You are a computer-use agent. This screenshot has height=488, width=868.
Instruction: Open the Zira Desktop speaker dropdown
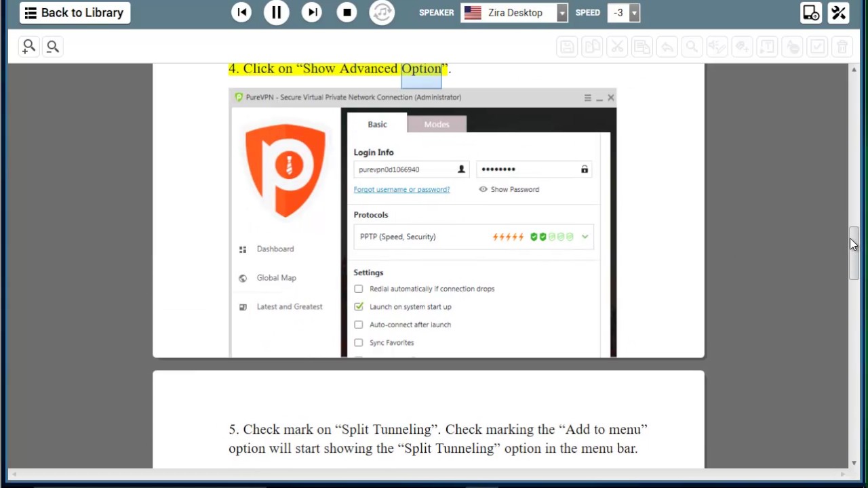click(x=514, y=13)
